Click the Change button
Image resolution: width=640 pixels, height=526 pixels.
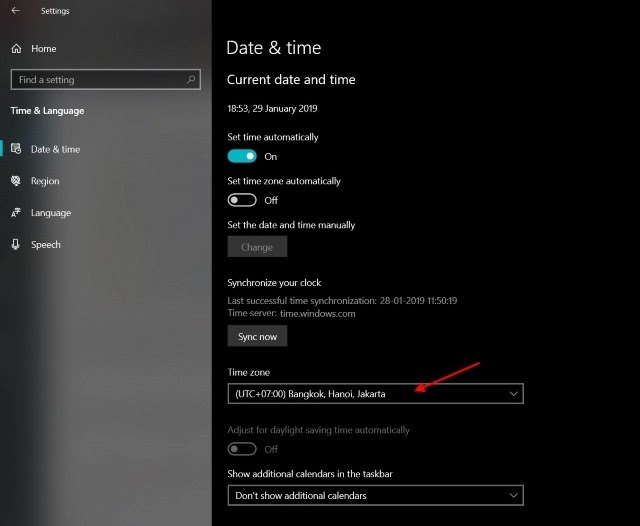tap(257, 247)
